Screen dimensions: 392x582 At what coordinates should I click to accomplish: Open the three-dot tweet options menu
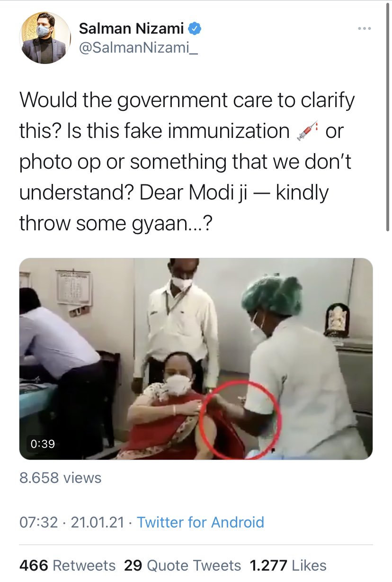[x=364, y=29]
